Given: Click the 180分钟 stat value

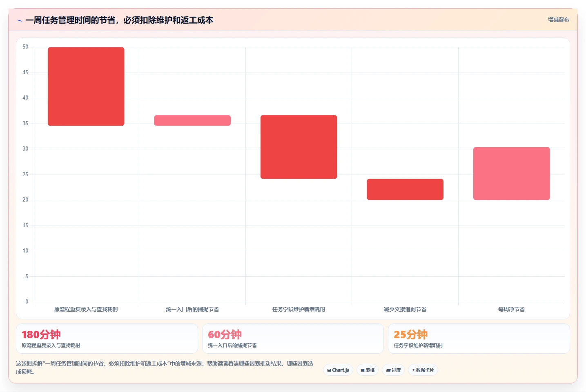Looking at the screenshot, I should coord(41,334).
